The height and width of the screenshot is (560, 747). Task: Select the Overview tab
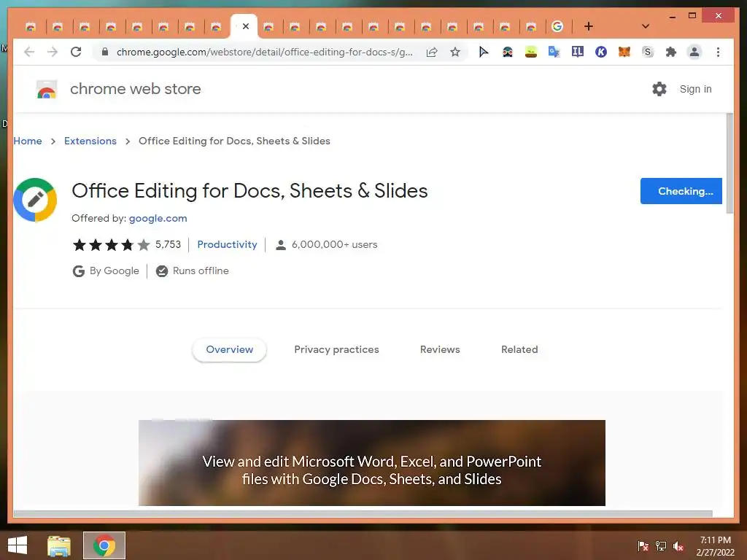pyautogui.click(x=229, y=349)
